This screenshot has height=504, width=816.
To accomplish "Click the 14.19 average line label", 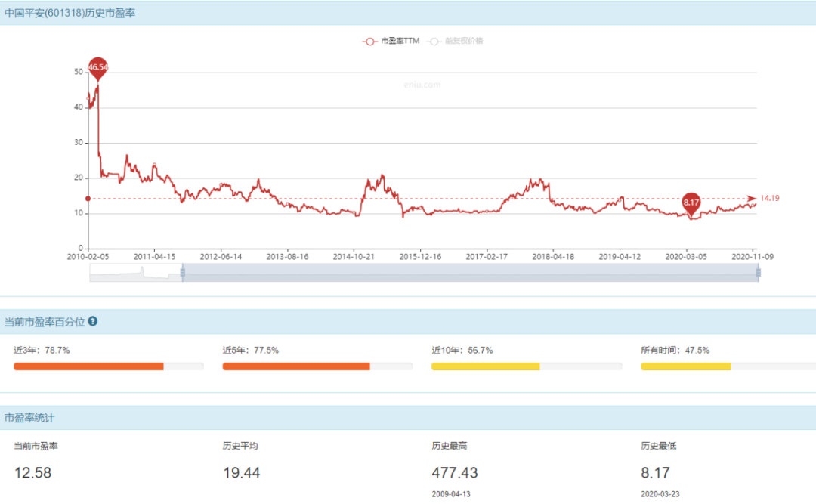I will (770, 199).
